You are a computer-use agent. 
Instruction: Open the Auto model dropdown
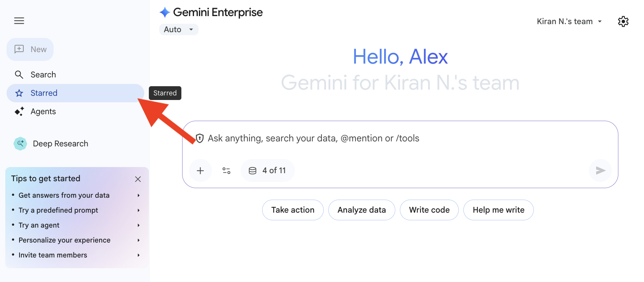point(178,29)
